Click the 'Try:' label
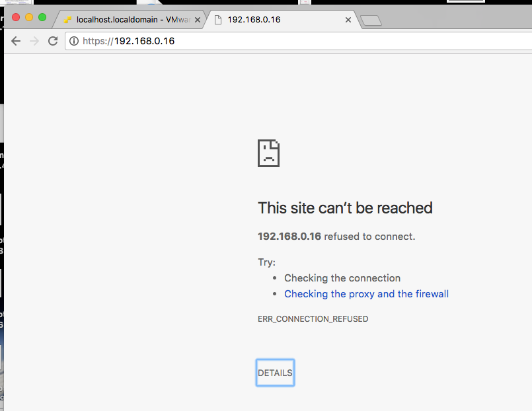 267,262
